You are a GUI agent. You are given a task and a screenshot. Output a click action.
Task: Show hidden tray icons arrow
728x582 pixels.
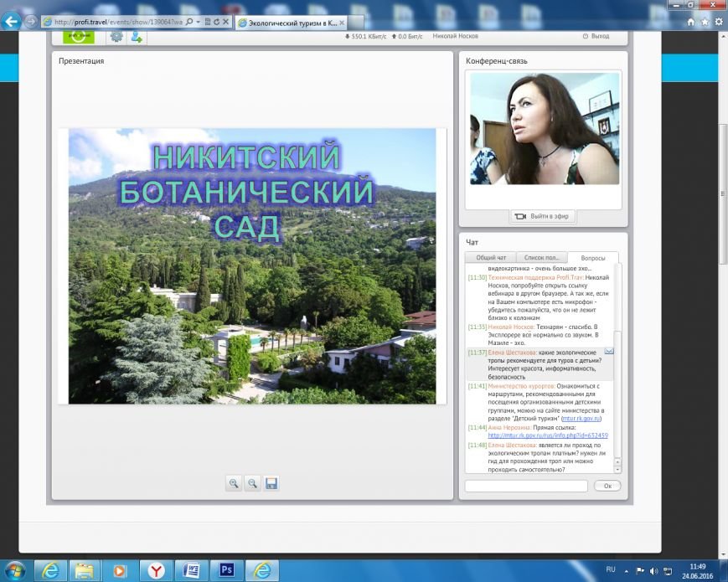tap(627, 571)
